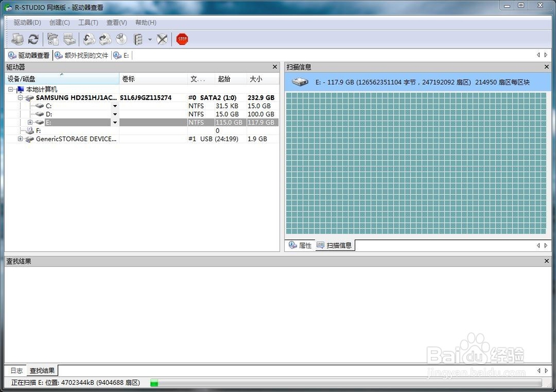
Task: Collapse the SAMSUNG HD251HJ1AC drive node
Action: point(20,97)
